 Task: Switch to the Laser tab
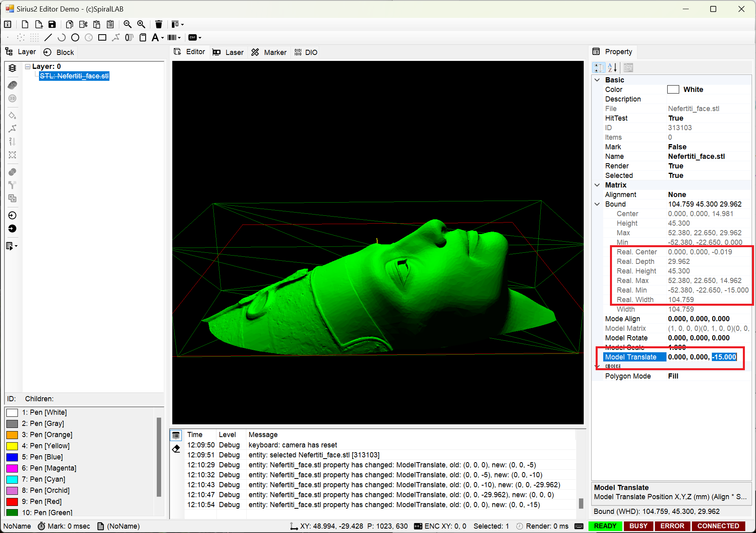coord(228,52)
